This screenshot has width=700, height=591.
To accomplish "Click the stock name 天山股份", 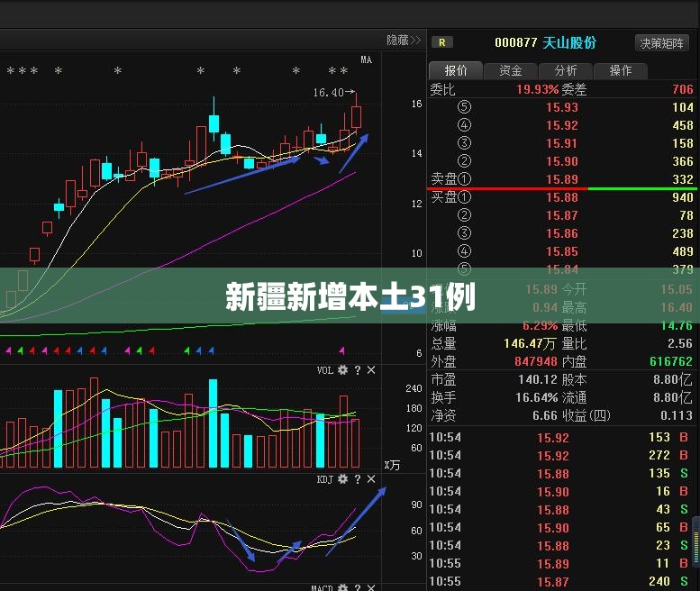I will (x=569, y=43).
